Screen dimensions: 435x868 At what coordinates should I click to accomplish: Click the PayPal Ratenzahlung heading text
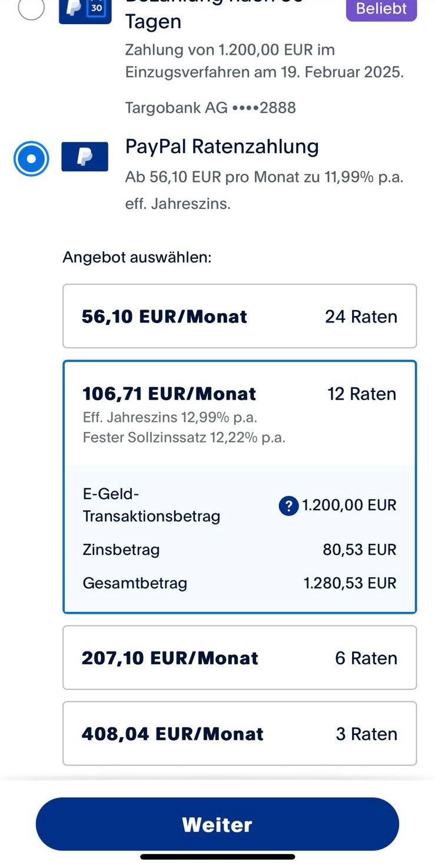point(222,147)
